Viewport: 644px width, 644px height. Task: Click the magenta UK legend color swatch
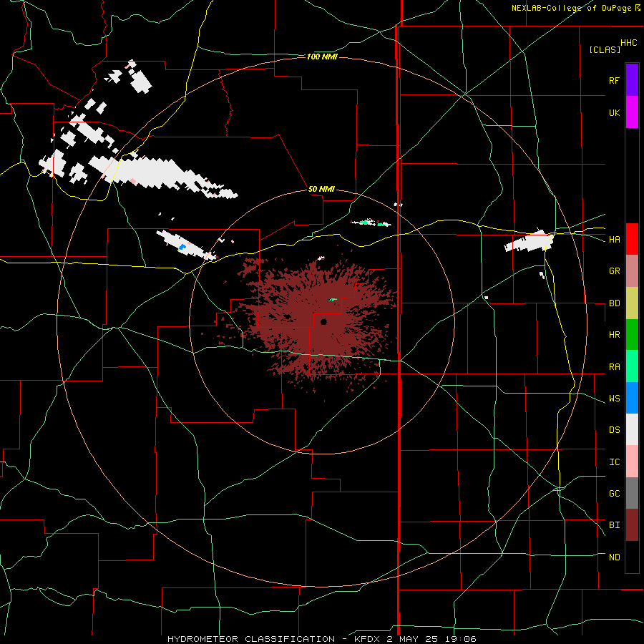[x=632, y=112]
